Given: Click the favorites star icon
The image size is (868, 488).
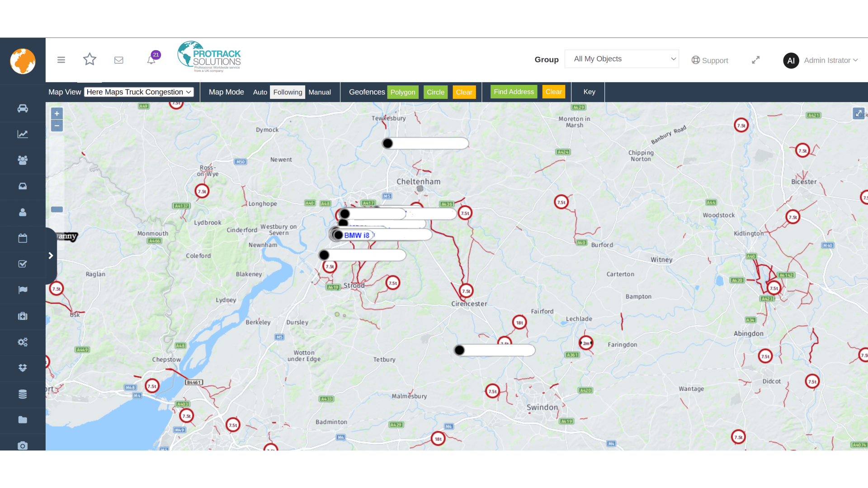Looking at the screenshot, I should tap(90, 60).
